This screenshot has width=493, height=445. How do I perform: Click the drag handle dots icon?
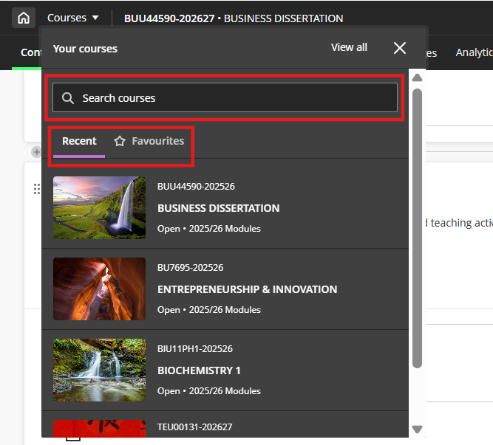[37, 189]
